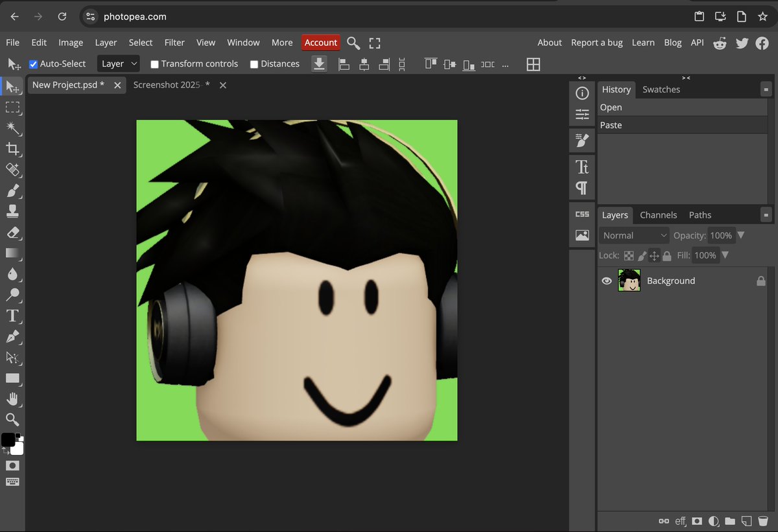Open the Filter menu

pyautogui.click(x=174, y=43)
